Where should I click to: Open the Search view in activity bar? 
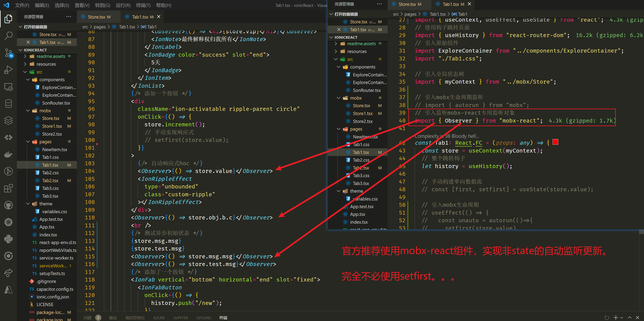[x=8, y=36]
